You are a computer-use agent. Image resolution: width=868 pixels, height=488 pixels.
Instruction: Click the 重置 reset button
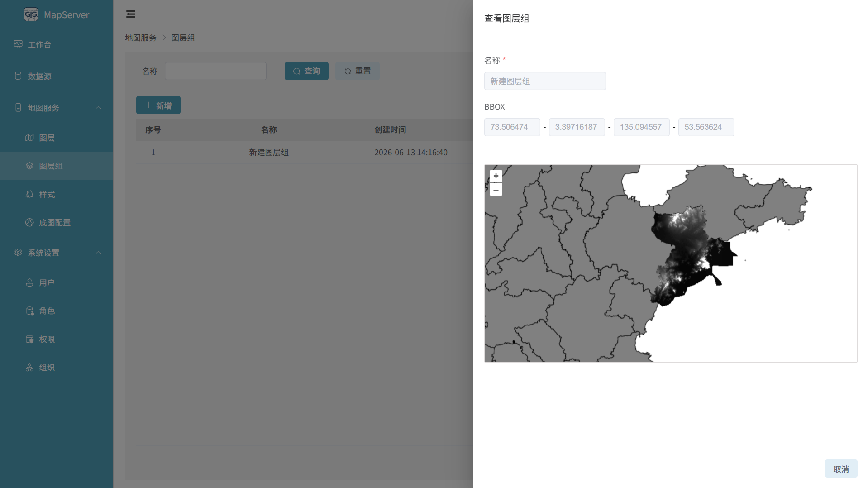[x=358, y=71]
